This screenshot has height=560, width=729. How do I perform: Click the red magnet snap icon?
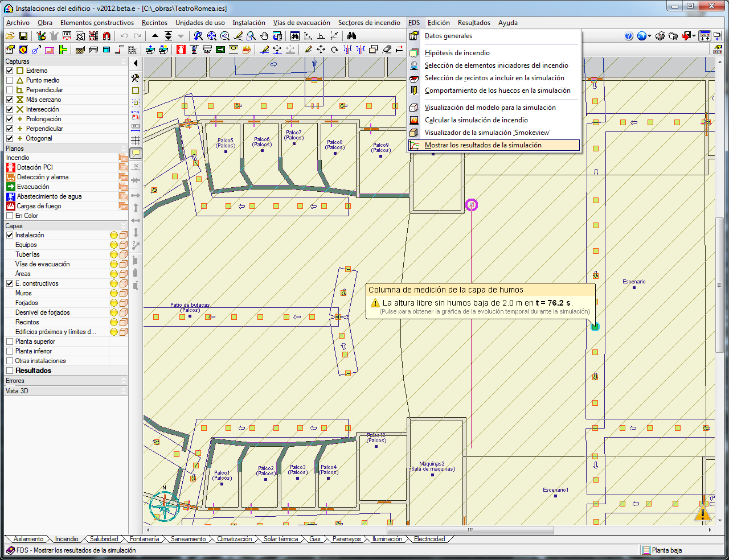click(x=107, y=36)
